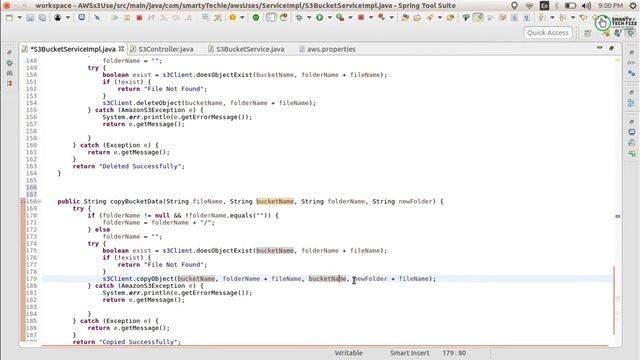This screenshot has width=640, height=360.
Task: Open system gear menu in top bar
Action: click(633, 5)
